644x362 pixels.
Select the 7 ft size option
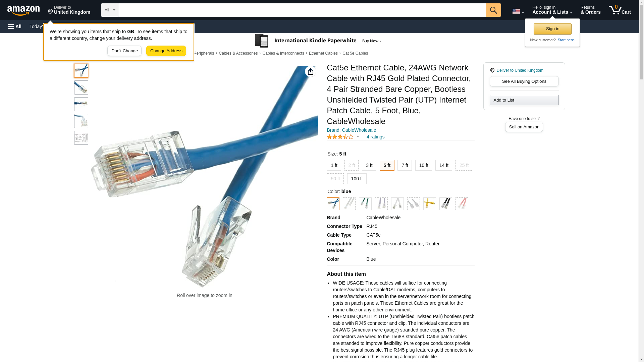(x=405, y=165)
